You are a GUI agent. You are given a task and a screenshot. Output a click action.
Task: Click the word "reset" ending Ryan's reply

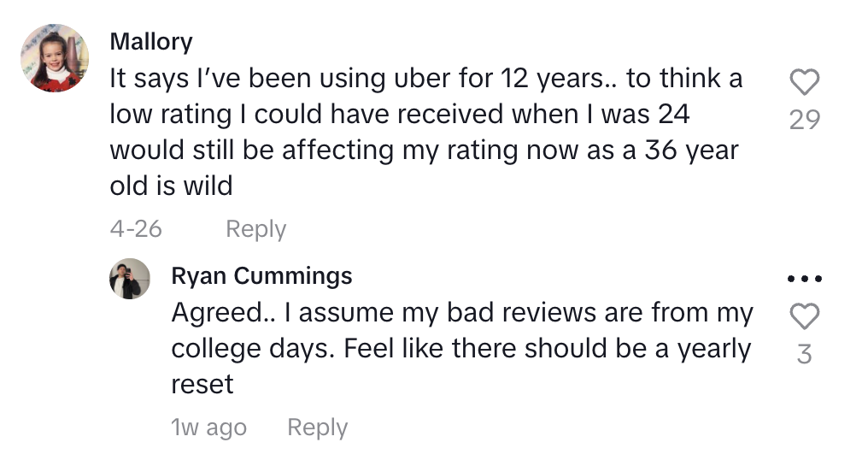pyautogui.click(x=202, y=385)
